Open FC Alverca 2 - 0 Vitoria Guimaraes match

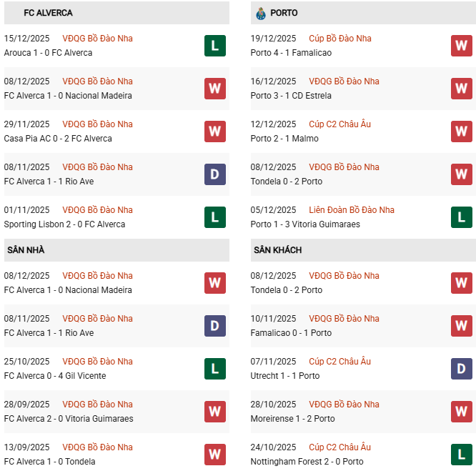pyautogui.click(x=69, y=419)
